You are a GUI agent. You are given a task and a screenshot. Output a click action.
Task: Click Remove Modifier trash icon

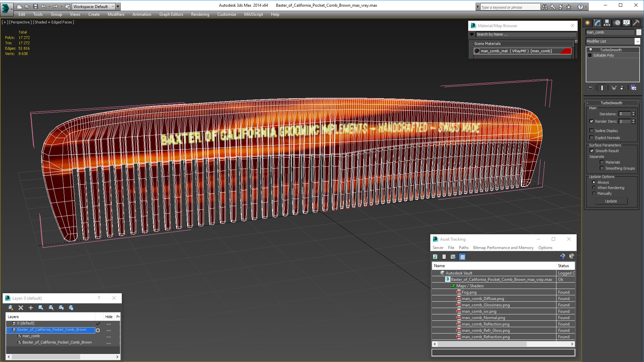point(622,88)
